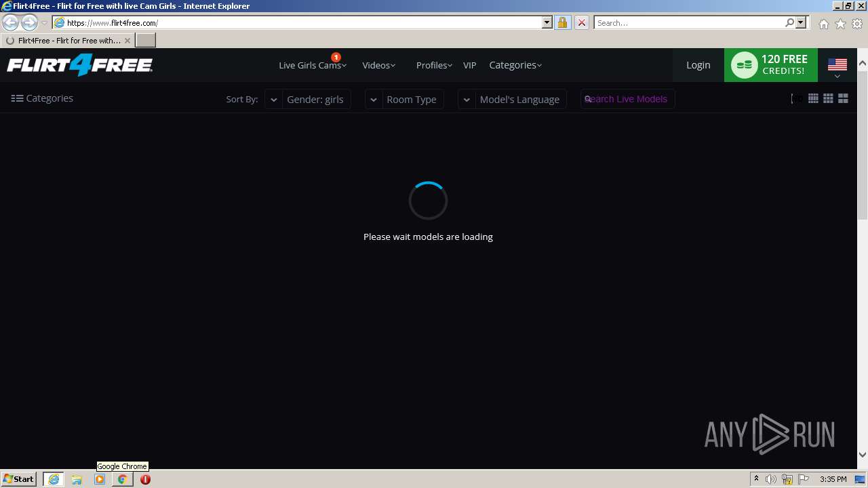Image resolution: width=868 pixels, height=488 pixels.
Task: Switch to smallest thumbnail grid view
Action: coord(813,98)
